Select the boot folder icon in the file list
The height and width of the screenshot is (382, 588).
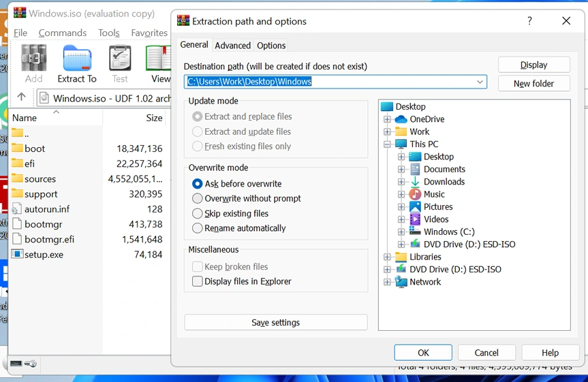click(17, 148)
